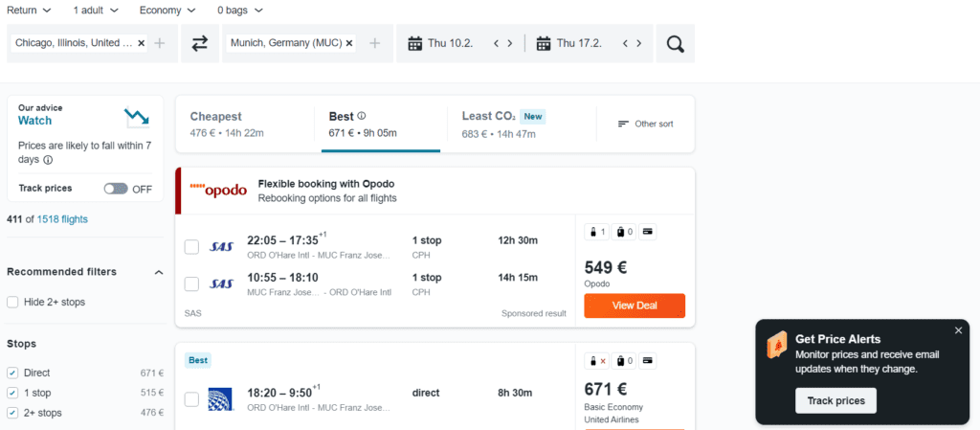Remove Chicago origin with its X icon
Viewport: 980px width, 430px height.
(x=142, y=43)
